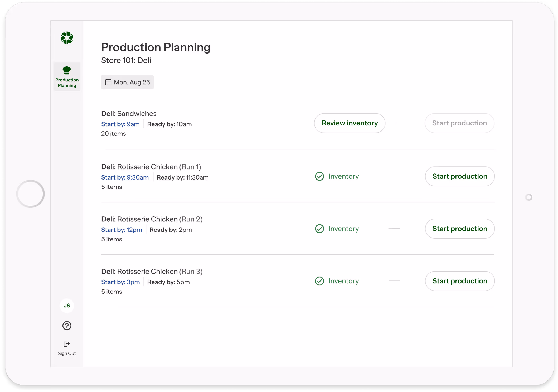
Task: Click the calendar icon next to date
Action: (109, 82)
